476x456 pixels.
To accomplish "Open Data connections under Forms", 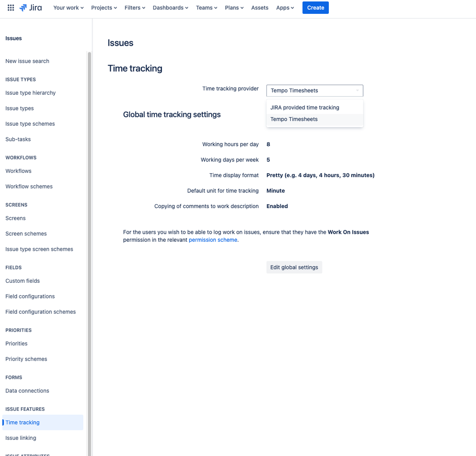I will [27, 391].
